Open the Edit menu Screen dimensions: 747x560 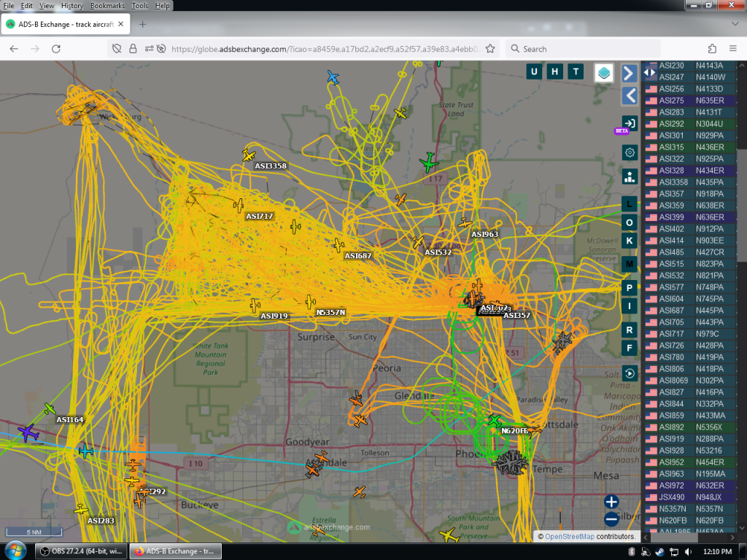point(27,6)
